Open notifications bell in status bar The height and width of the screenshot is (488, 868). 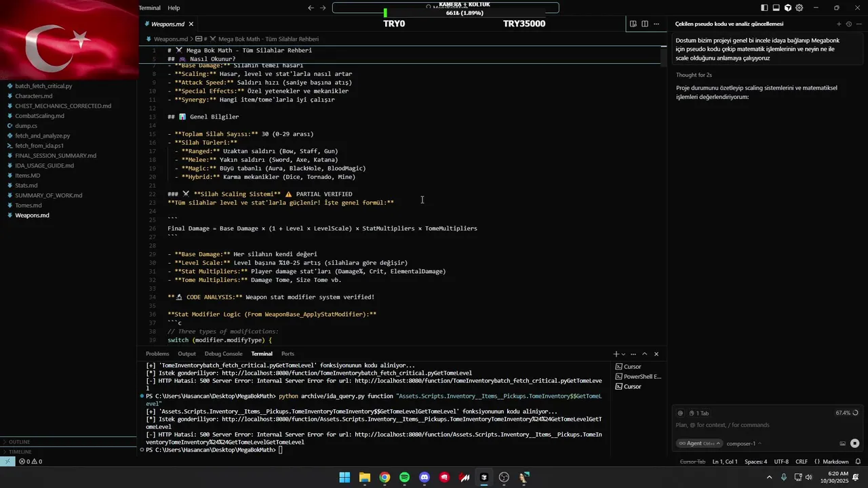[858, 462]
